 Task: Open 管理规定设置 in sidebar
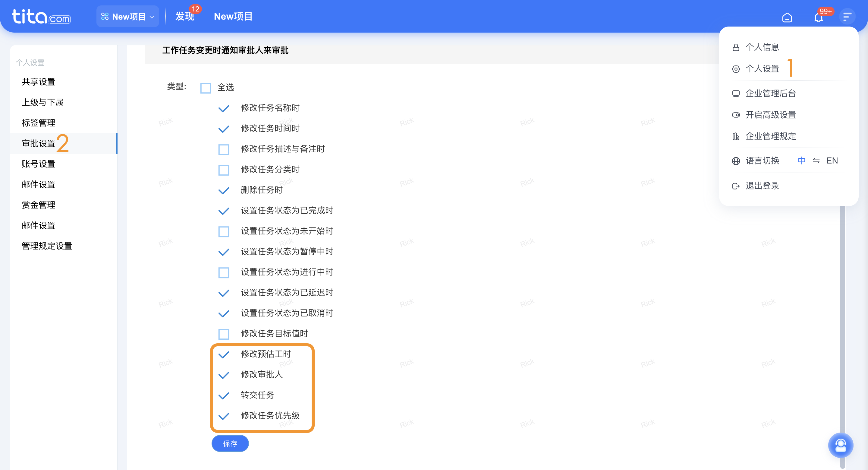47,246
